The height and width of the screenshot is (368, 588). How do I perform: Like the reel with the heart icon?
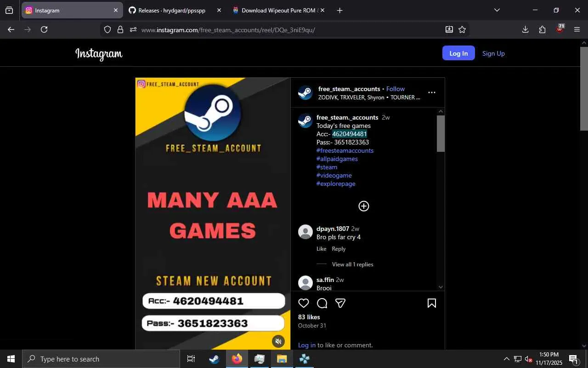(x=304, y=303)
